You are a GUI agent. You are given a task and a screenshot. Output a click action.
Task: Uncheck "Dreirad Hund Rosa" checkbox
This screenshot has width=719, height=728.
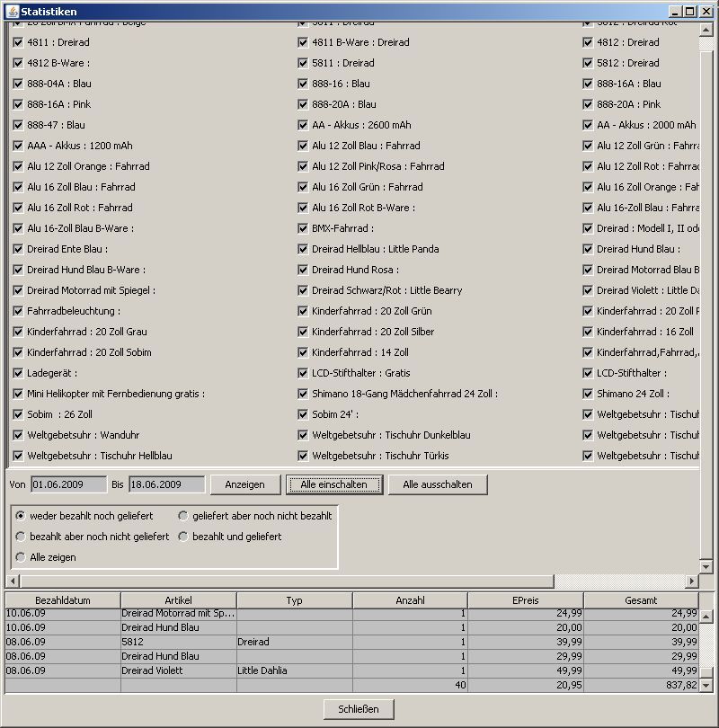[x=303, y=270]
